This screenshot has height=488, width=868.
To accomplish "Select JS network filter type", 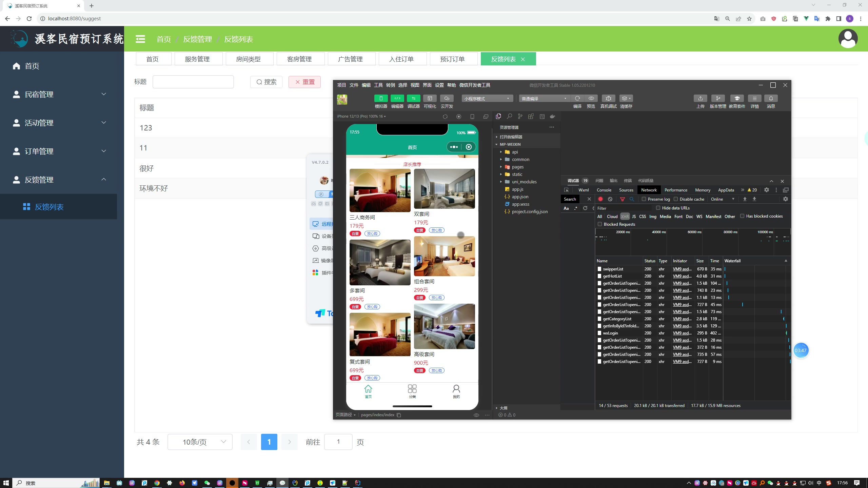I will click(x=634, y=217).
